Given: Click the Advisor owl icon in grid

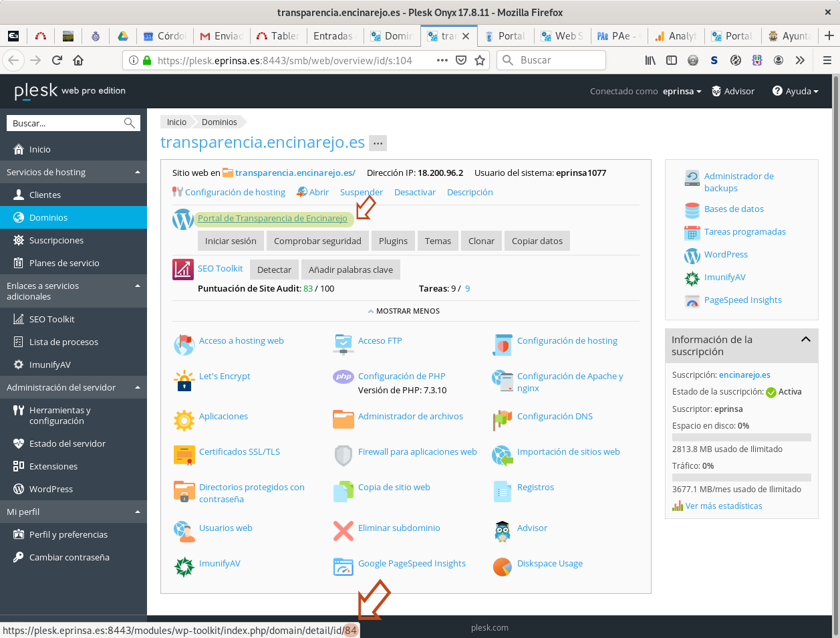Looking at the screenshot, I should [x=502, y=532].
